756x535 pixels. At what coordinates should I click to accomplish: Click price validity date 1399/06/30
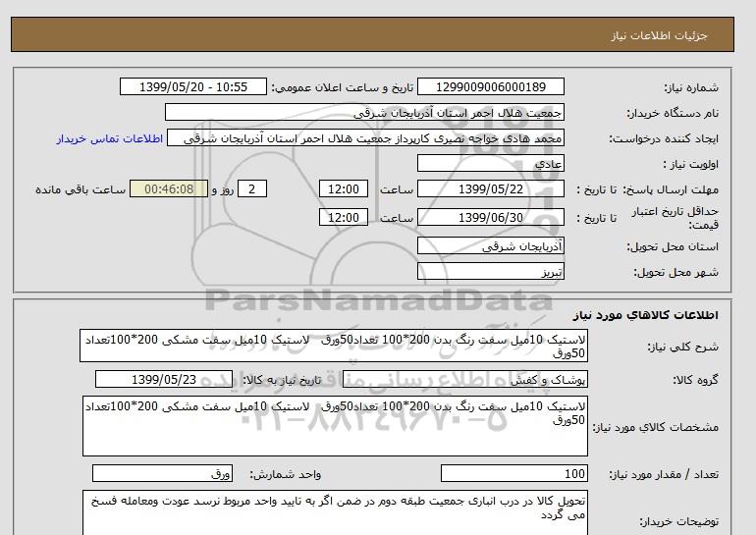[x=490, y=217]
